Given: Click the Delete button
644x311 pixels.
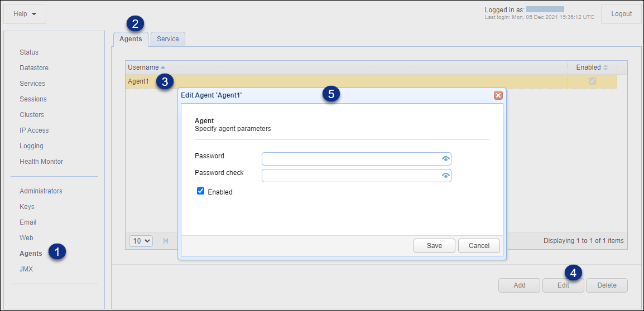Looking at the screenshot, I should point(607,285).
